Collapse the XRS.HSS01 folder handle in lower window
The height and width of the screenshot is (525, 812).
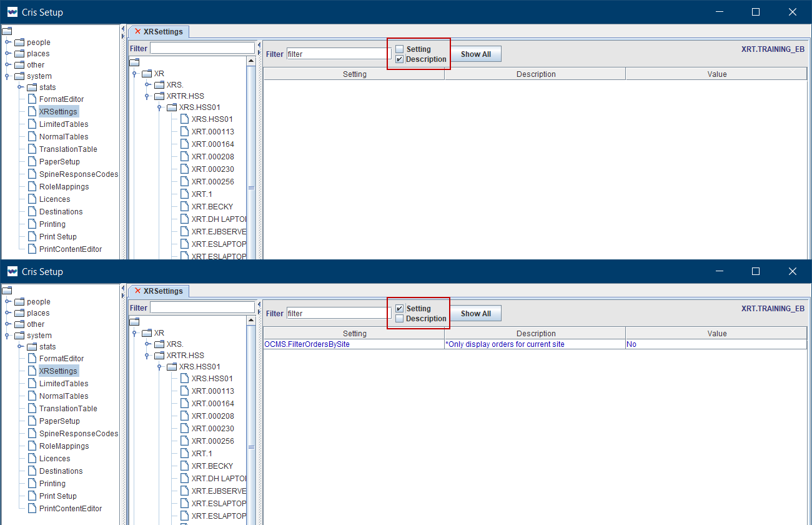(x=160, y=367)
